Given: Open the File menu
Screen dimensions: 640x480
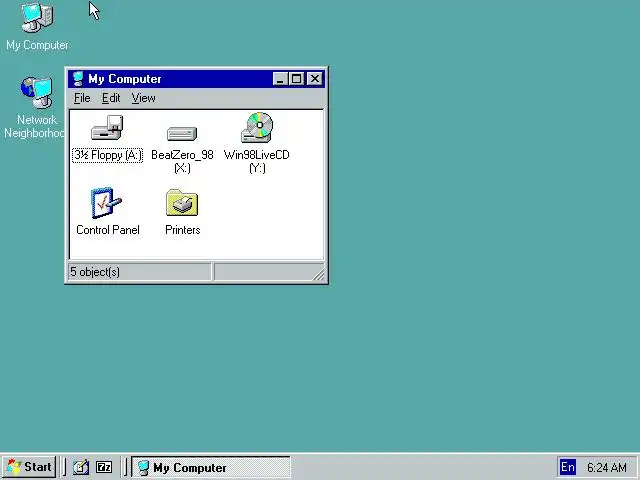Looking at the screenshot, I should pos(82,98).
